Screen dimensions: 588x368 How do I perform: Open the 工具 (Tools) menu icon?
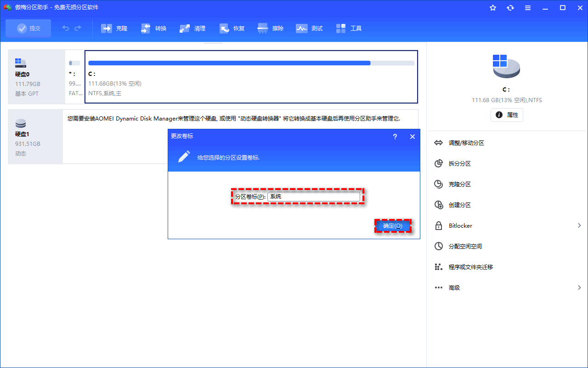pos(341,29)
